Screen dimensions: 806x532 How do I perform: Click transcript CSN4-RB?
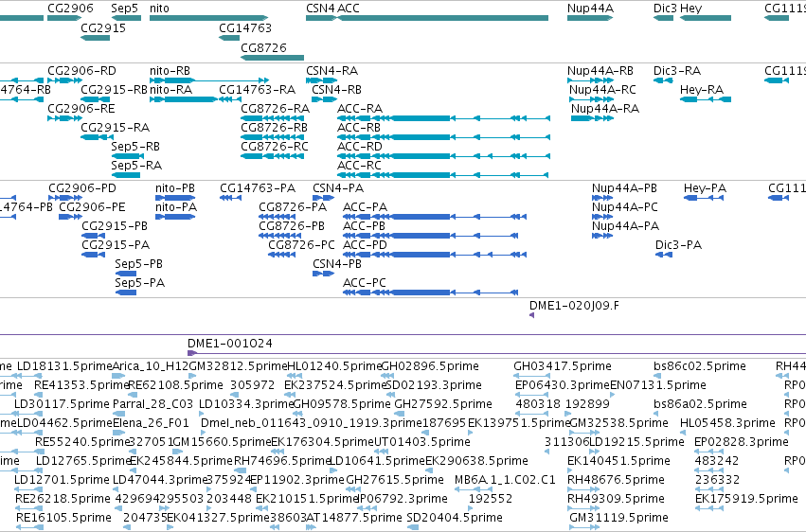[x=324, y=99]
